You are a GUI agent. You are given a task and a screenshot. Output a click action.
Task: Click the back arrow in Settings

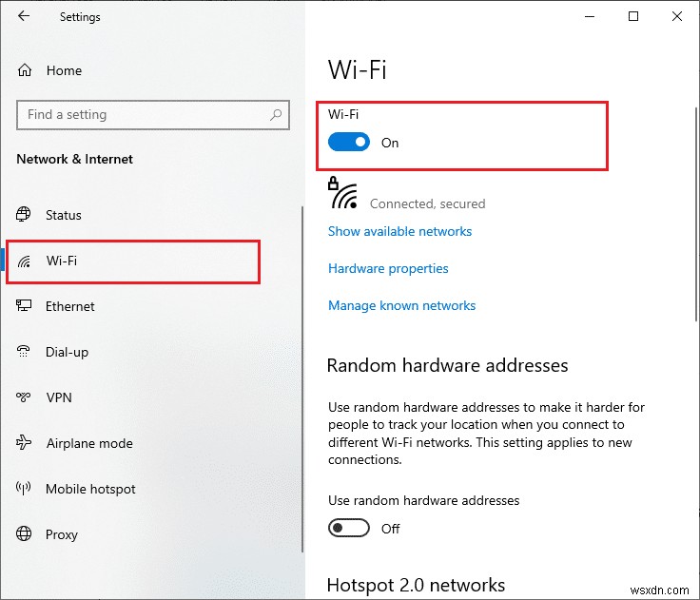pyautogui.click(x=23, y=17)
